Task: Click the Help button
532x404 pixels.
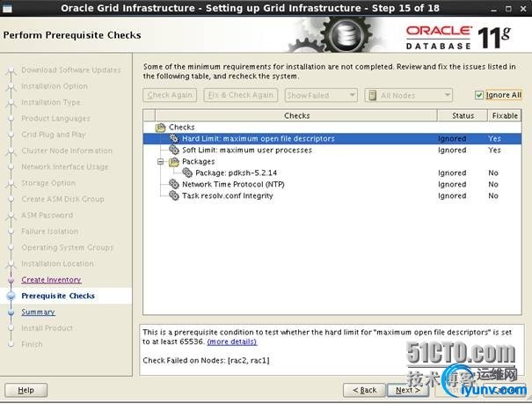Action: pyautogui.click(x=26, y=390)
